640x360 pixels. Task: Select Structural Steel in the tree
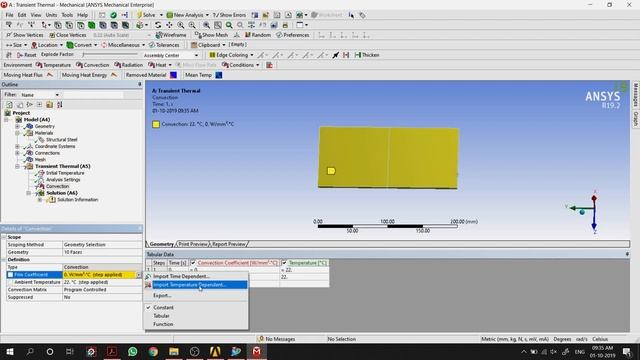tap(61, 140)
